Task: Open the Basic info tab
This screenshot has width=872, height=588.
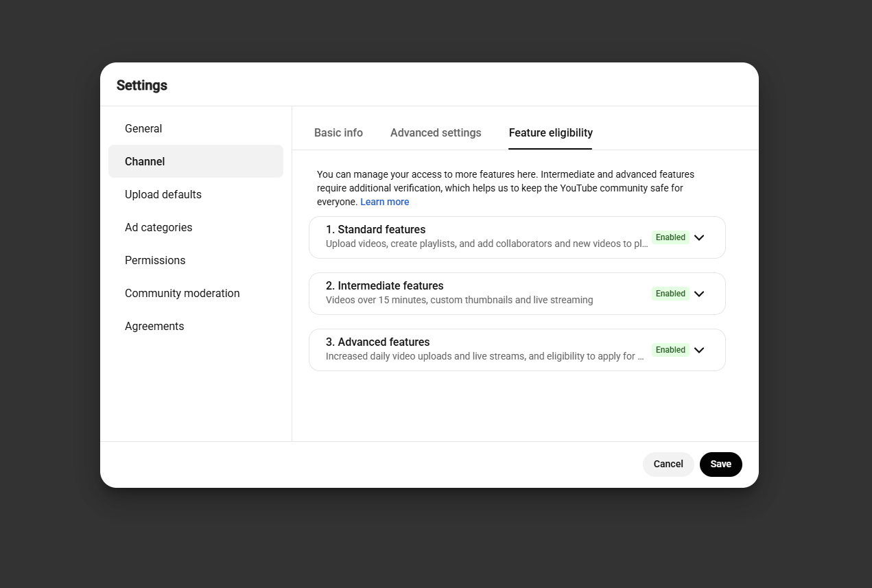Action: click(x=338, y=132)
